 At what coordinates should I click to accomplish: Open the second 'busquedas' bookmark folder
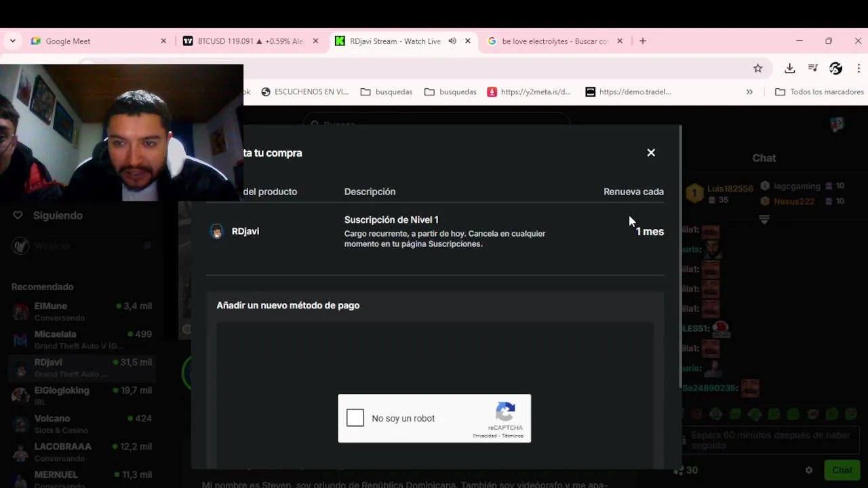point(450,91)
